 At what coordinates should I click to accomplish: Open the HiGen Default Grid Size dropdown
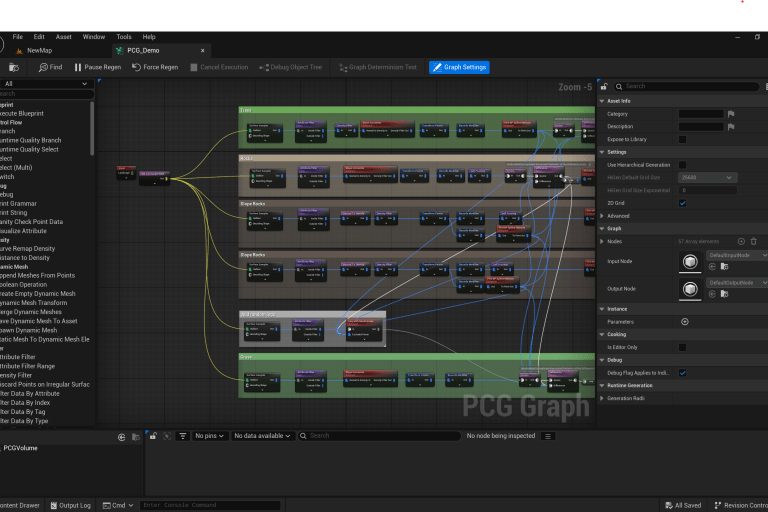707,177
